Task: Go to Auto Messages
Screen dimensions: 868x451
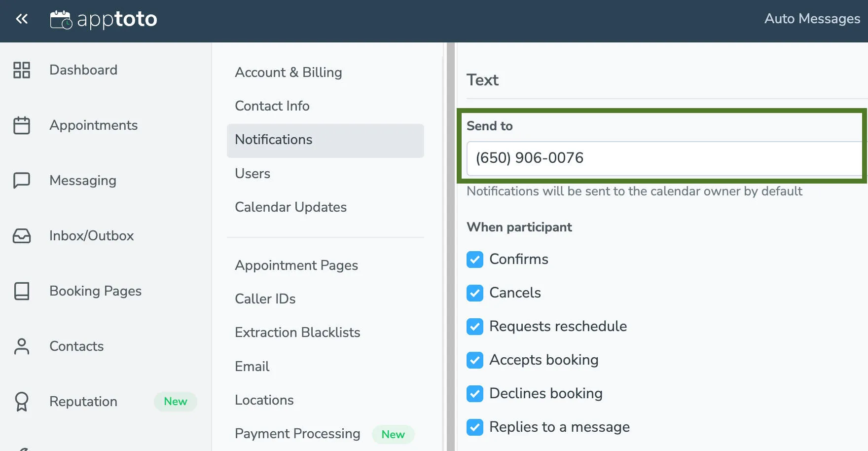Action: (812, 19)
